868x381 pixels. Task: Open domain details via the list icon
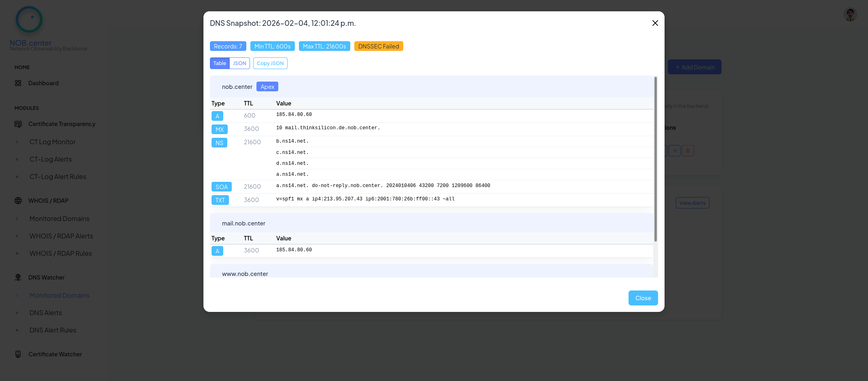pos(674,151)
